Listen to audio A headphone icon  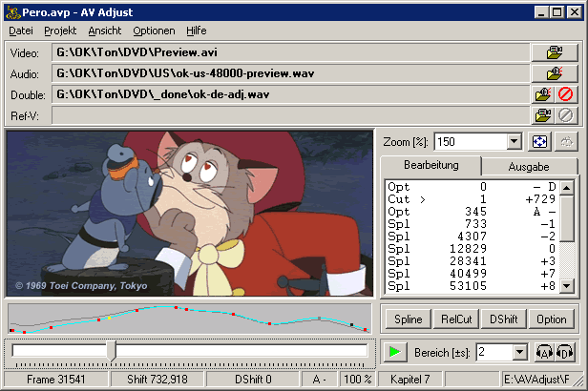pos(544,352)
